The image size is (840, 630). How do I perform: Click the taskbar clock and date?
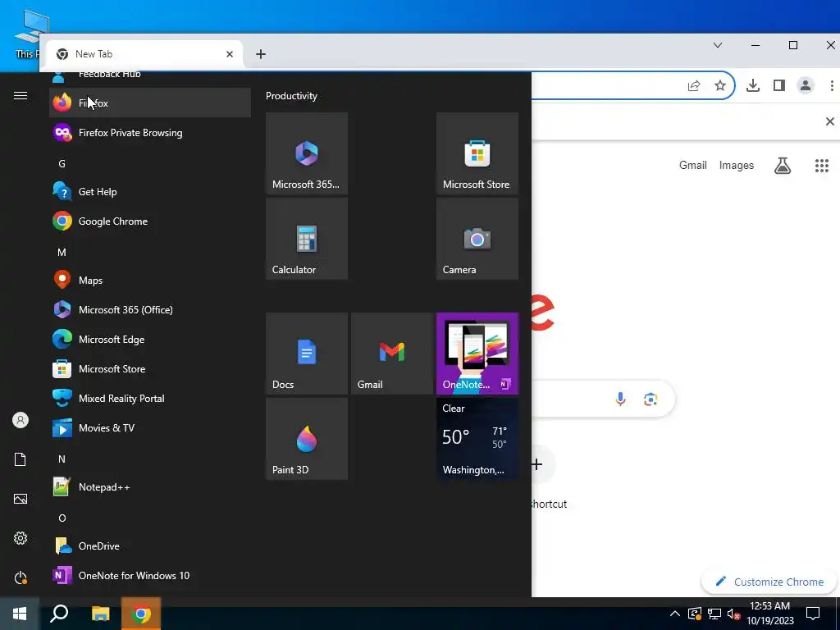click(769, 614)
